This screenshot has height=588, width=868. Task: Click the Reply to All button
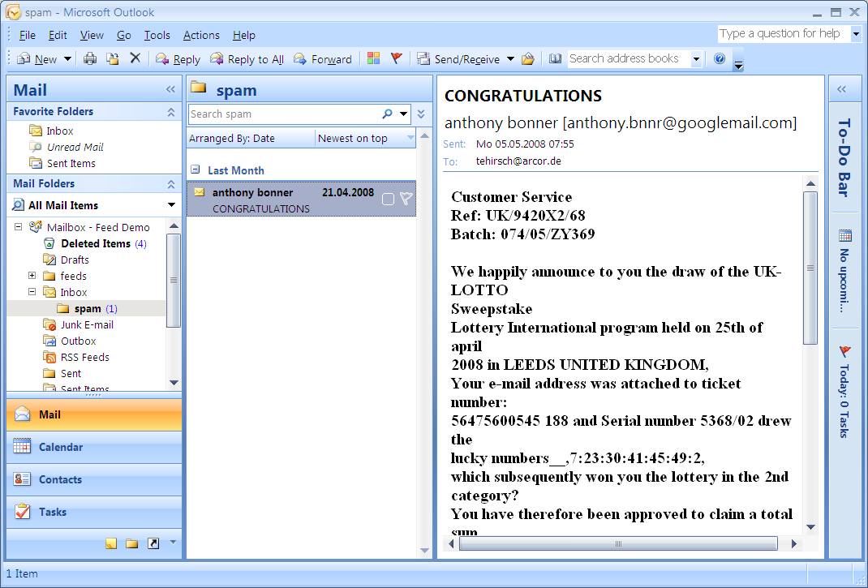(x=247, y=59)
